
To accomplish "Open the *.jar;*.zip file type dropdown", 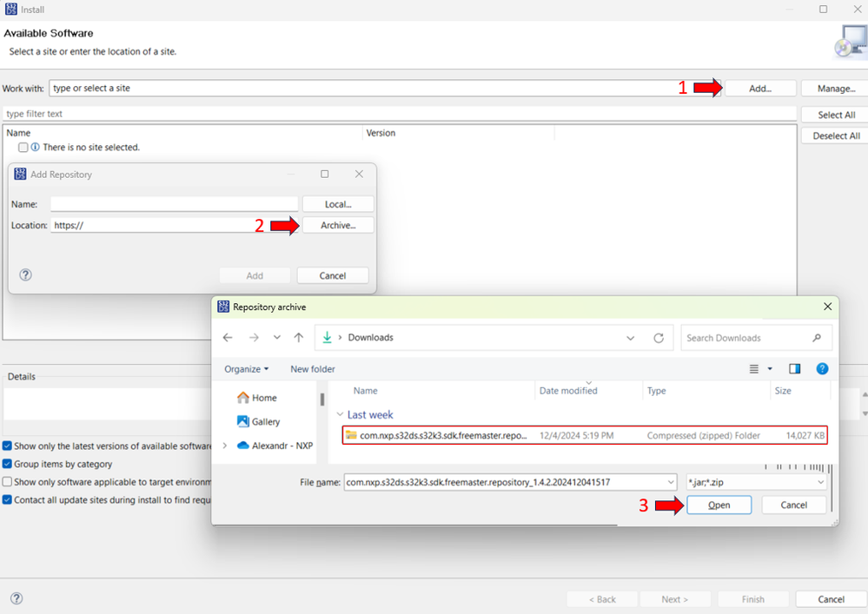I will click(756, 482).
